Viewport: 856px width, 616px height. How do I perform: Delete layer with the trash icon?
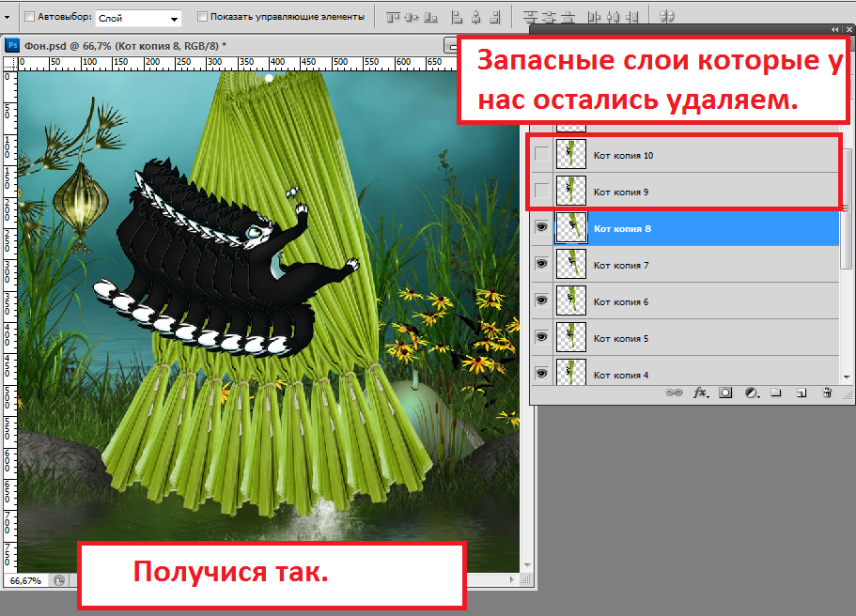827,393
